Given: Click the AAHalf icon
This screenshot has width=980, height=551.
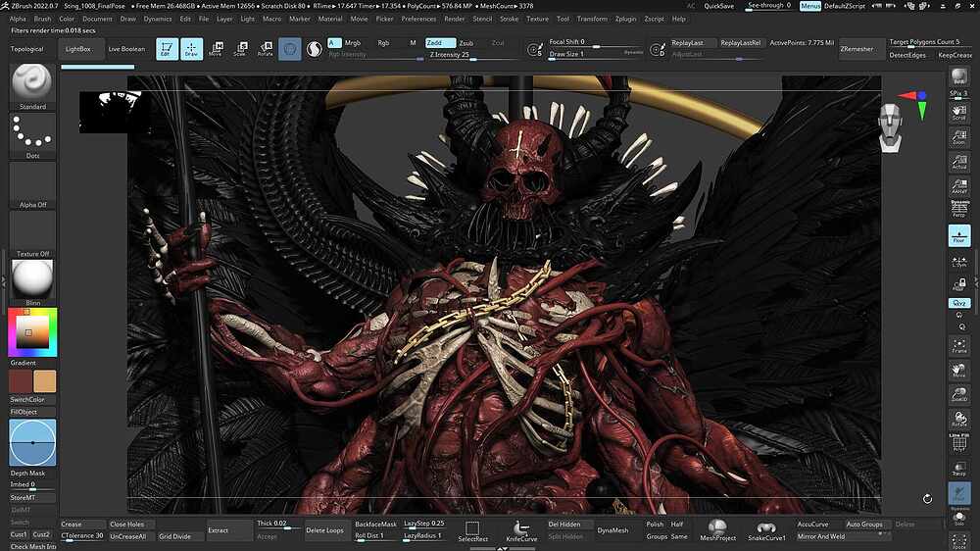Looking at the screenshot, I should pyautogui.click(x=958, y=186).
